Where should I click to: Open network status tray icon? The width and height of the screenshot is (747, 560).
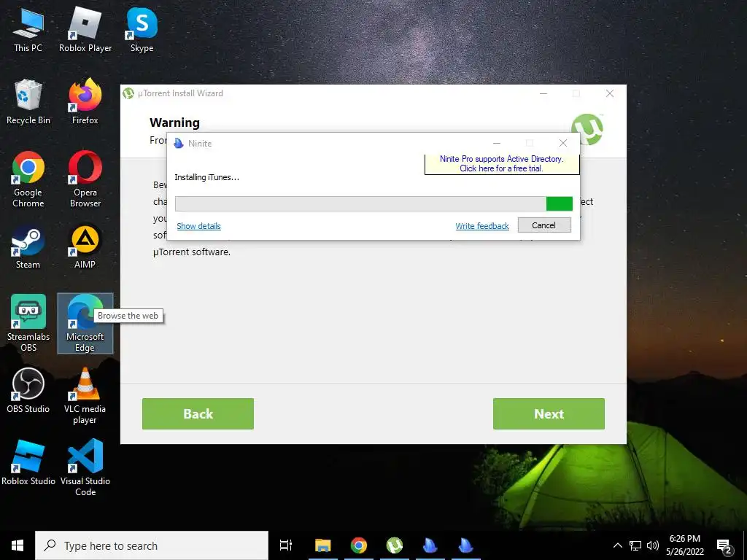point(635,545)
